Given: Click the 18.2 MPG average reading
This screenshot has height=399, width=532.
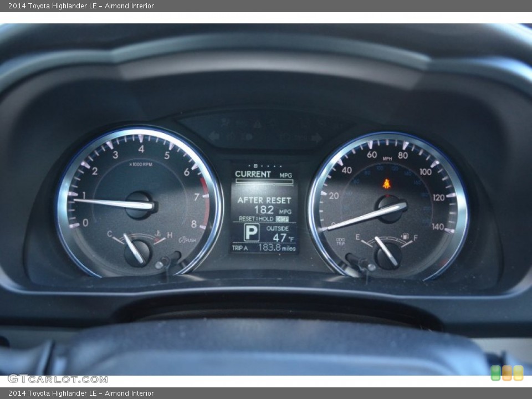Looking at the screenshot, I should (x=273, y=210).
